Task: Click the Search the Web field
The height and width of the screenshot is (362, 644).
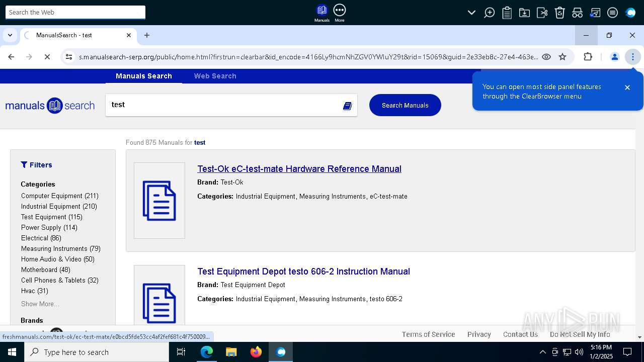Action: point(75,12)
